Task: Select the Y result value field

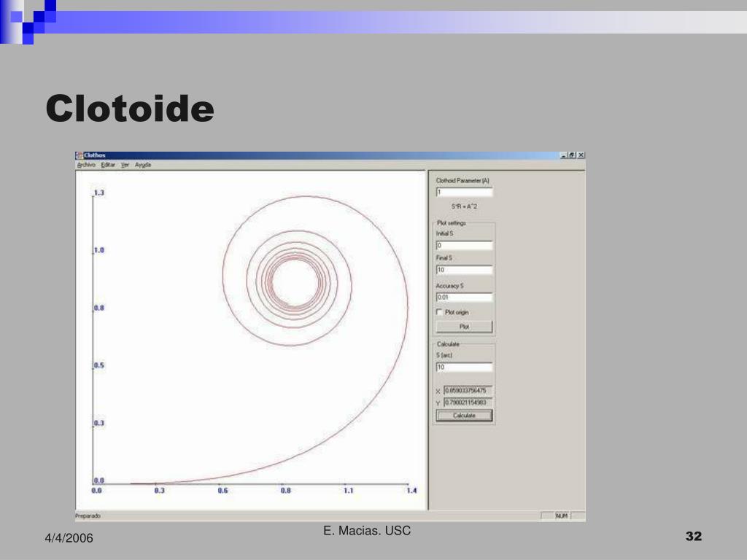Action: point(468,402)
